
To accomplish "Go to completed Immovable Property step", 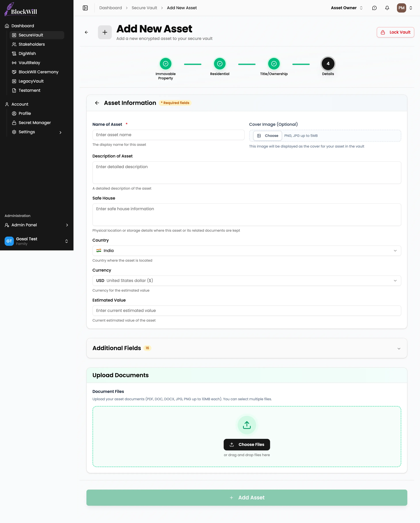I will (x=165, y=64).
